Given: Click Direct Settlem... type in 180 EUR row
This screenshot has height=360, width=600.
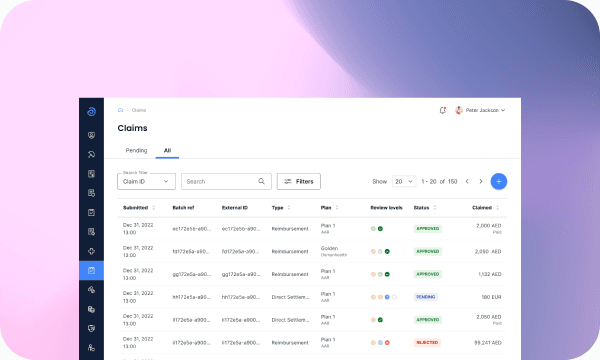Looking at the screenshot, I should pyautogui.click(x=290, y=297).
